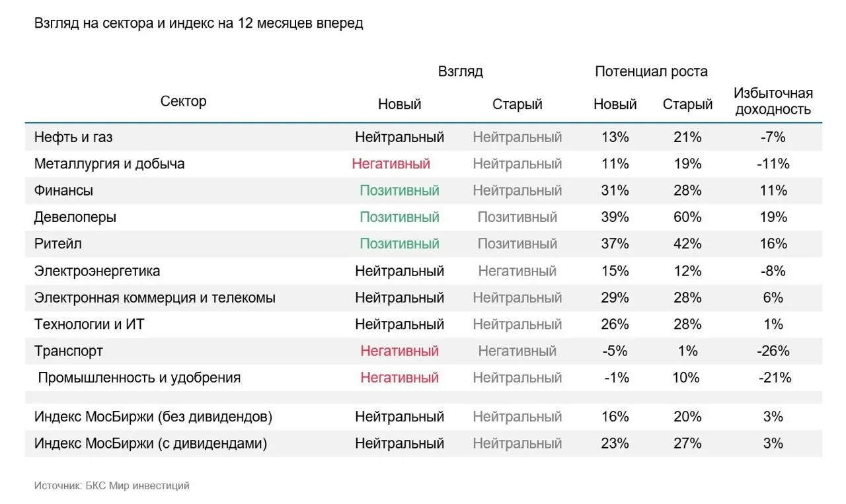
Task: Select "Промышленность и удобрения" row label
Action: click(x=139, y=378)
